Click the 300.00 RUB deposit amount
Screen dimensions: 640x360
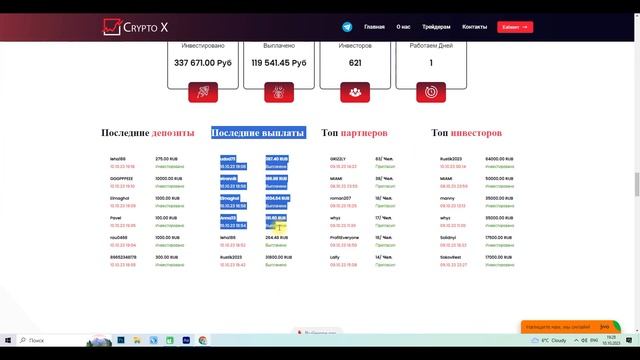167,257
